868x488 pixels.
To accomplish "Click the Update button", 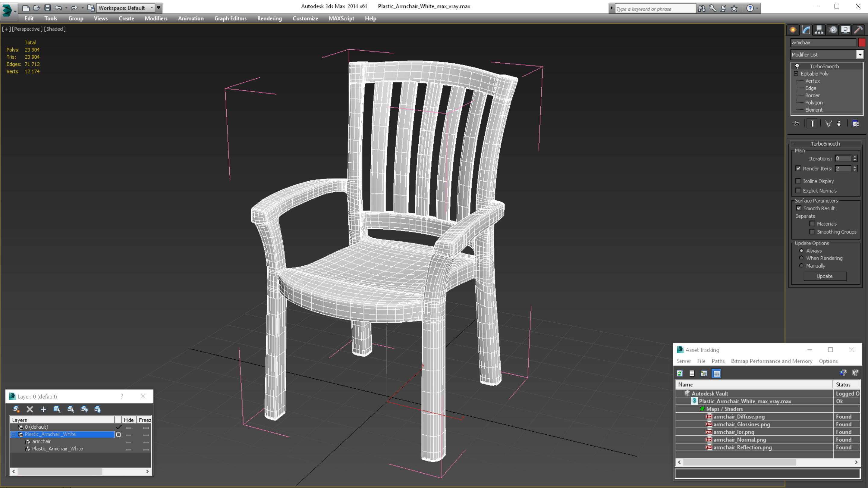I will (824, 276).
